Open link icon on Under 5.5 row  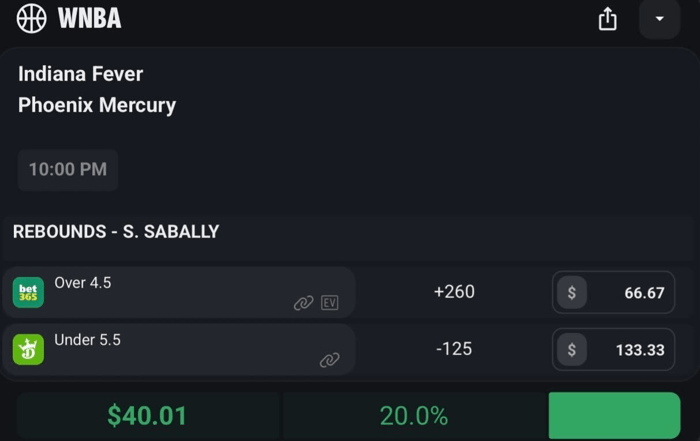pos(329,360)
